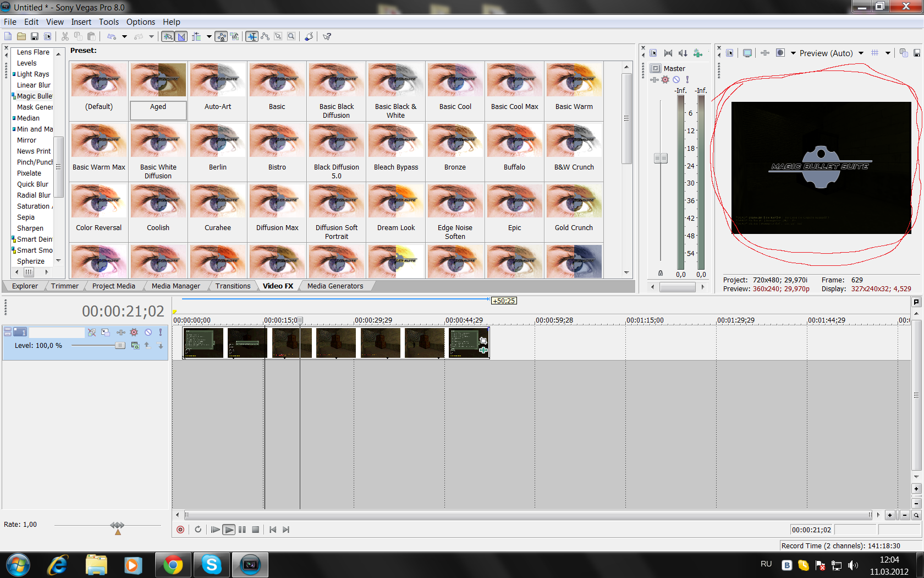The height and width of the screenshot is (578, 924).
Task: Open the preview Overlays grid dropdown
Action: (888, 53)
